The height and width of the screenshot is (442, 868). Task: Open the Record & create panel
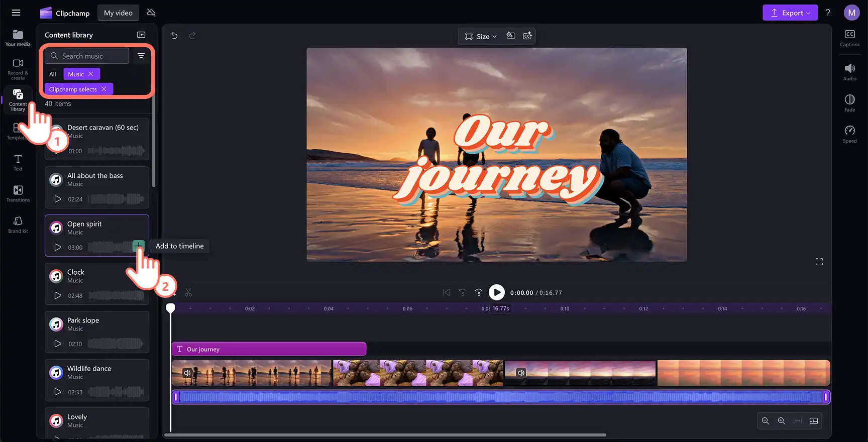18,69
